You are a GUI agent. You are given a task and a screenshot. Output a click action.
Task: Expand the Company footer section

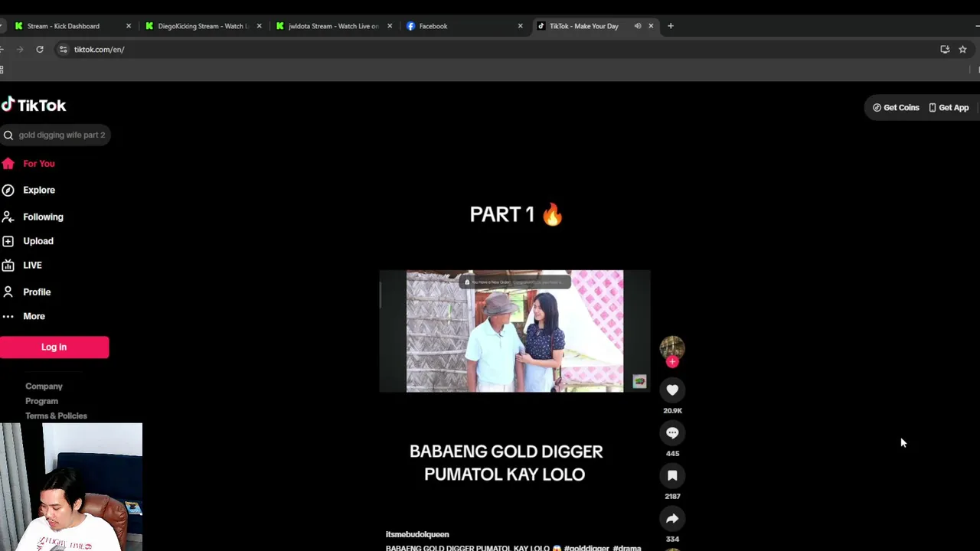[44, 386]
